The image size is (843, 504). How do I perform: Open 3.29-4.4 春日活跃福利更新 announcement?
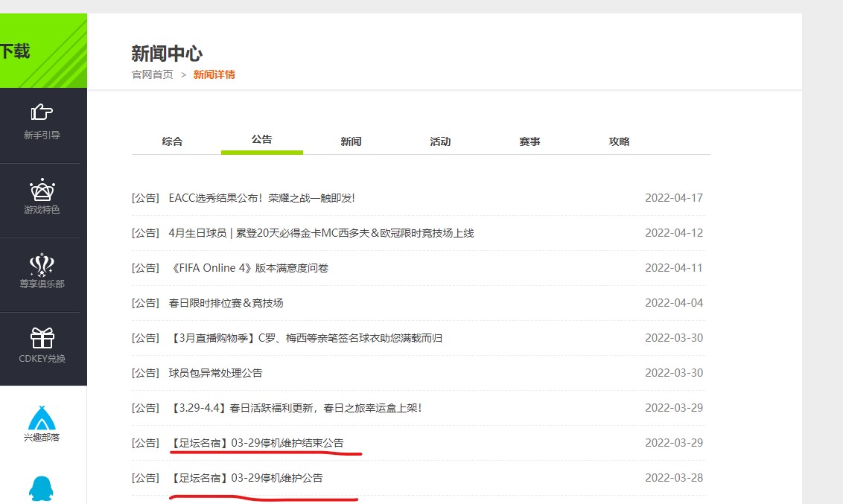click(x=295, y=408)
